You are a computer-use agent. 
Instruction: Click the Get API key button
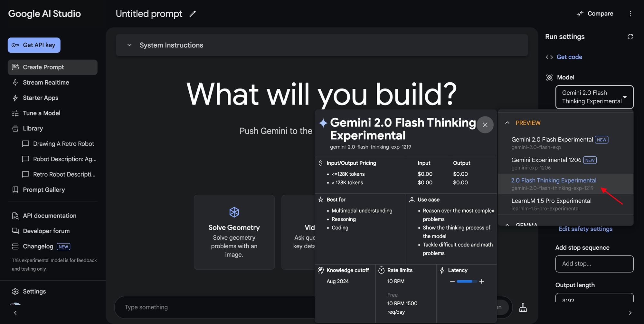coord(34,45)
